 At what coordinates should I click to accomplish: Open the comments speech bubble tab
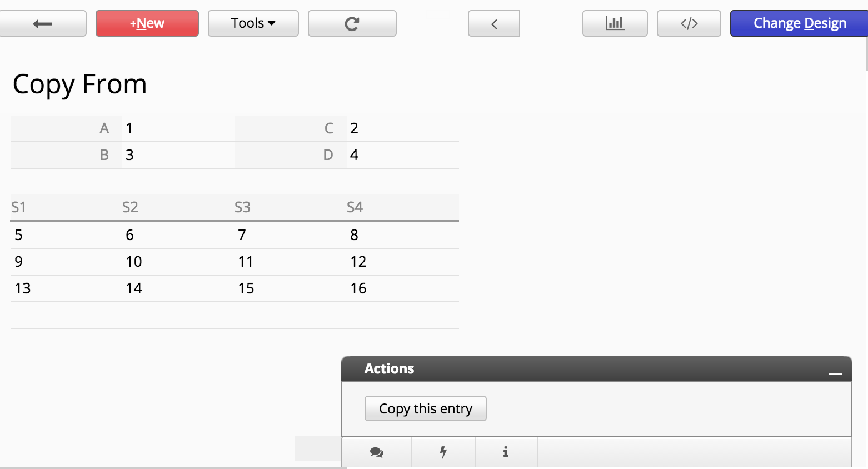[x=377, y=452]
